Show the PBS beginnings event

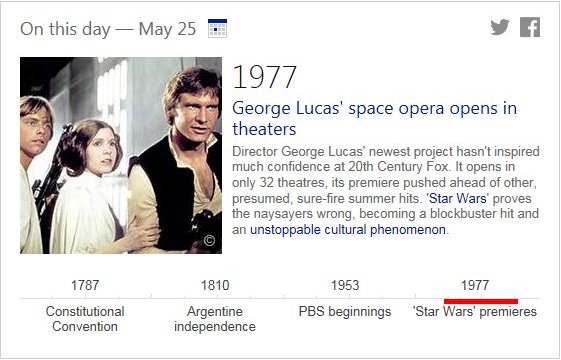click(x=345, y=311)
